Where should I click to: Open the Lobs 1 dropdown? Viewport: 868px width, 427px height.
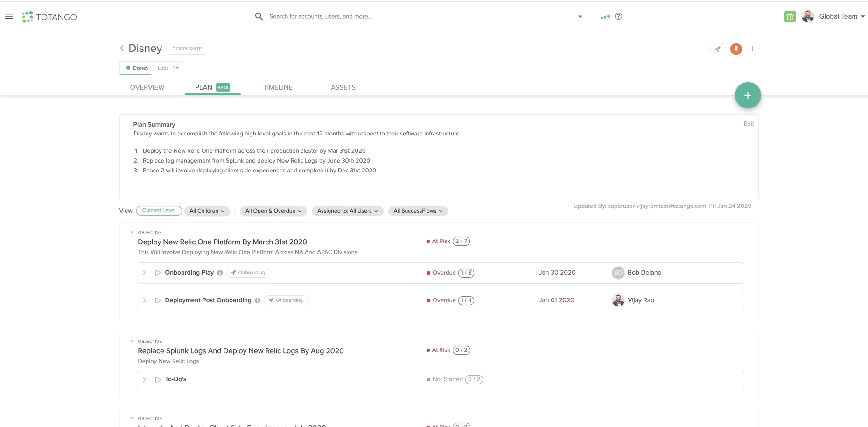168,68
